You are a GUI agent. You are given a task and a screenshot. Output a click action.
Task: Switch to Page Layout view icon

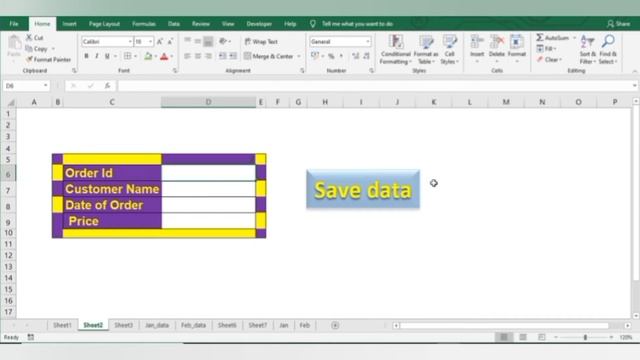coord(523,337)
